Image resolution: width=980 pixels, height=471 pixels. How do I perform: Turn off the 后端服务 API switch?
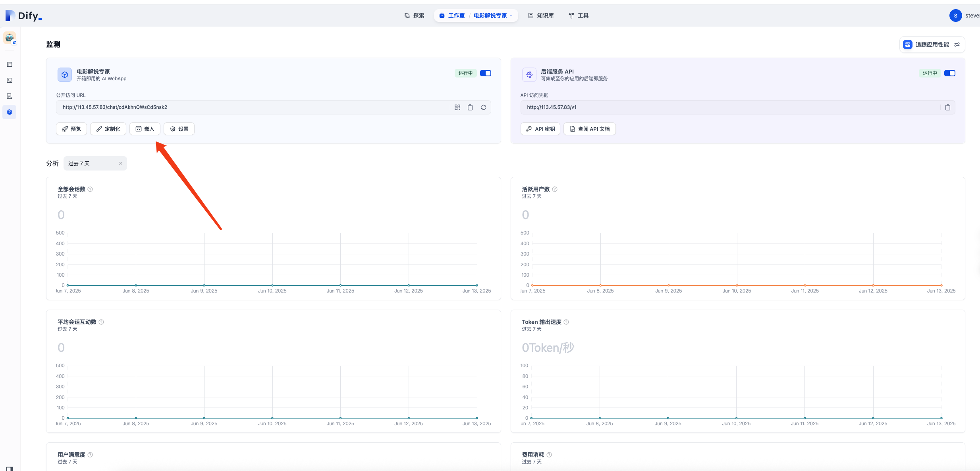[x=950, y=73]
